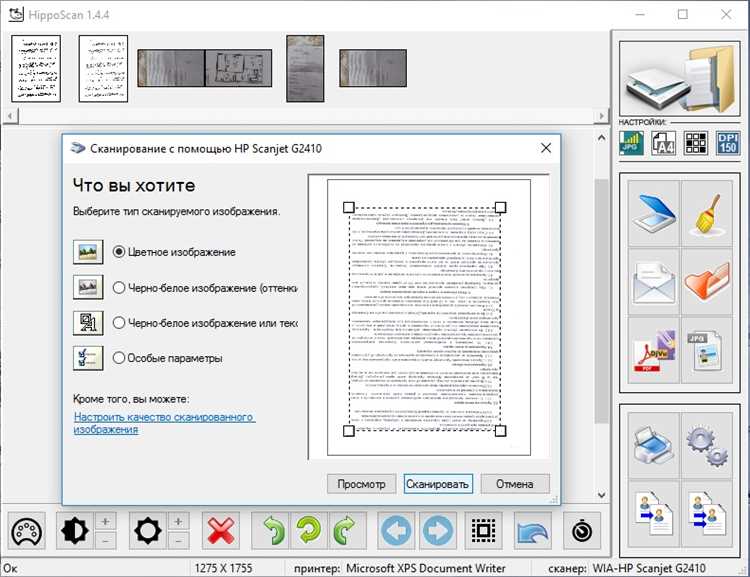
Task: Click bottom-left crop handle in preview
Action: [x=349, y=431]
